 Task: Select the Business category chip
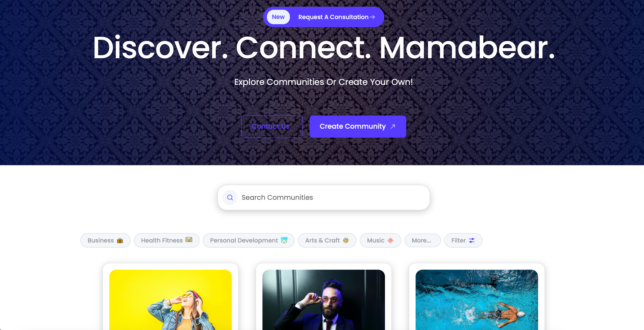click(x=105, y=240)
